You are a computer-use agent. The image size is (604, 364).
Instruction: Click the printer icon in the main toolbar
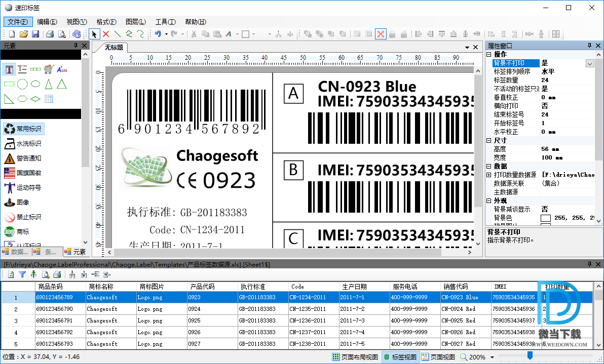pyautogui.click(x=50, y=34)
